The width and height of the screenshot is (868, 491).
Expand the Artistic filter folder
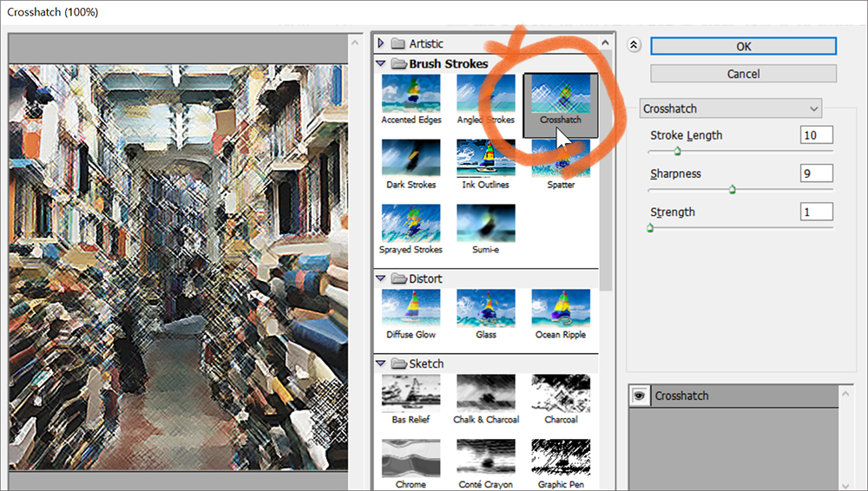click(381, 43)
